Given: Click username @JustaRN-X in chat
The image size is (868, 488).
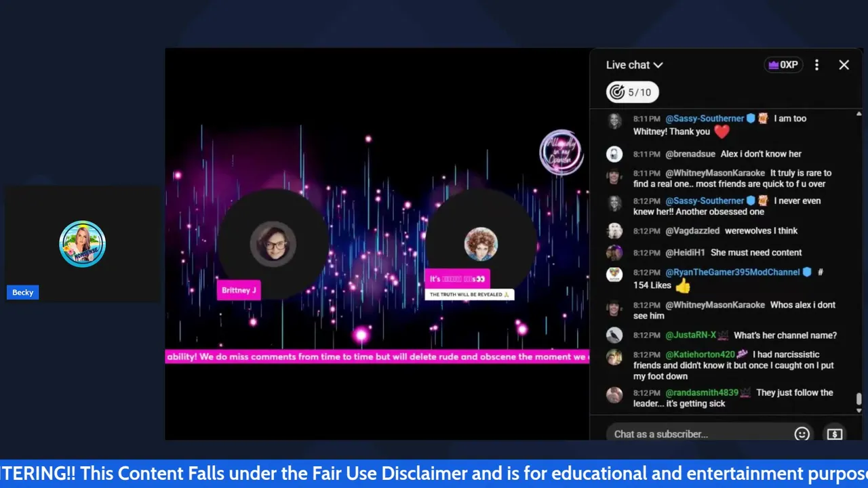Looking at the screenshot, I should click(x=690, y=335).
